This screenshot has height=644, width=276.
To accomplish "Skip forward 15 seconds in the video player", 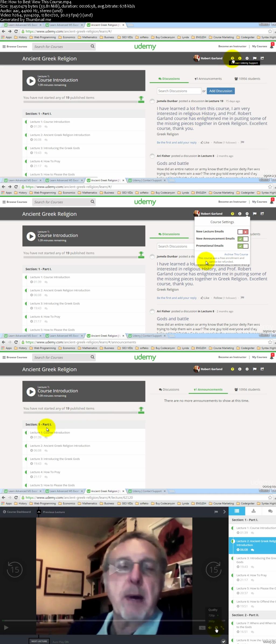I will tap(213, 570).
